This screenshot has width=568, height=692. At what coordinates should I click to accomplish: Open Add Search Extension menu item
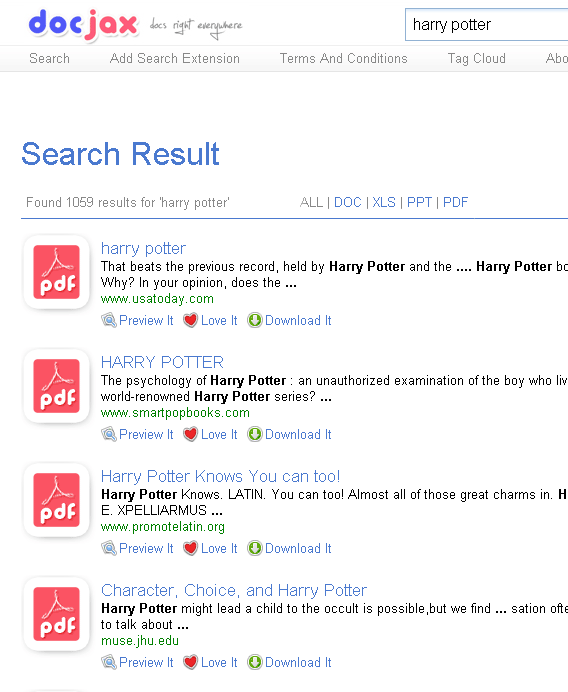pyautogui.click(x=175, y=58)
